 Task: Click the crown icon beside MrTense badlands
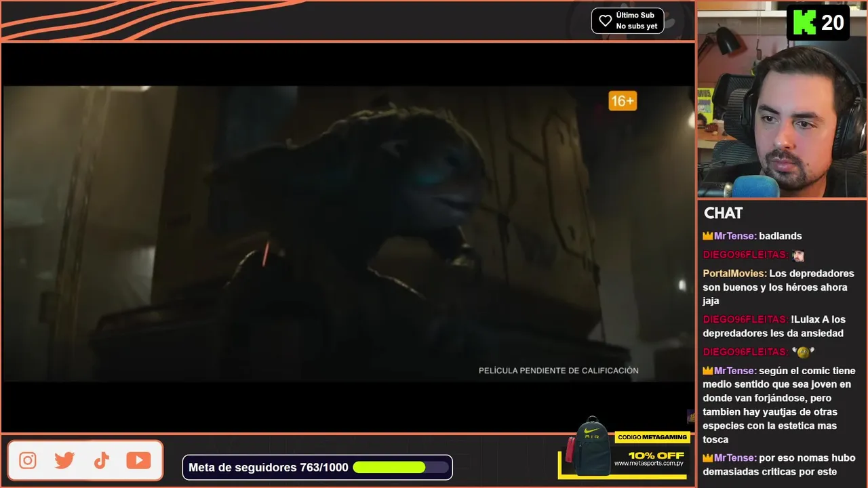point(708,236)
